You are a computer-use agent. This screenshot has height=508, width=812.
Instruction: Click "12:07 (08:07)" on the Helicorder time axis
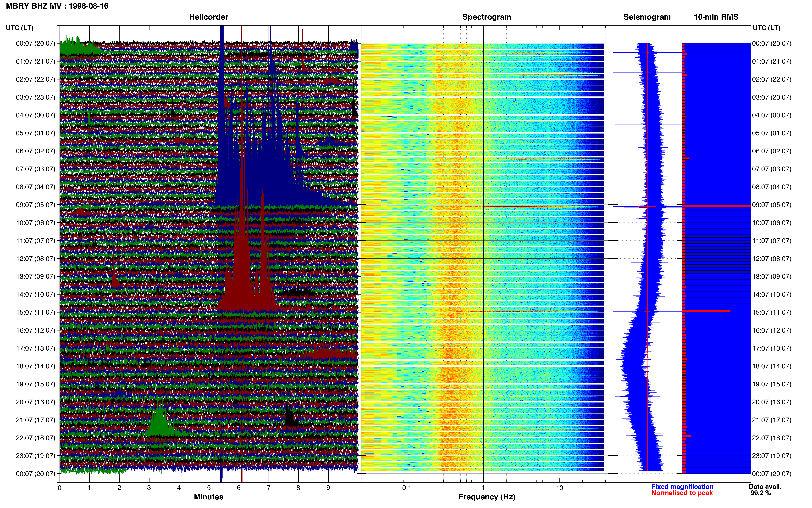click(x=35, y=259)
